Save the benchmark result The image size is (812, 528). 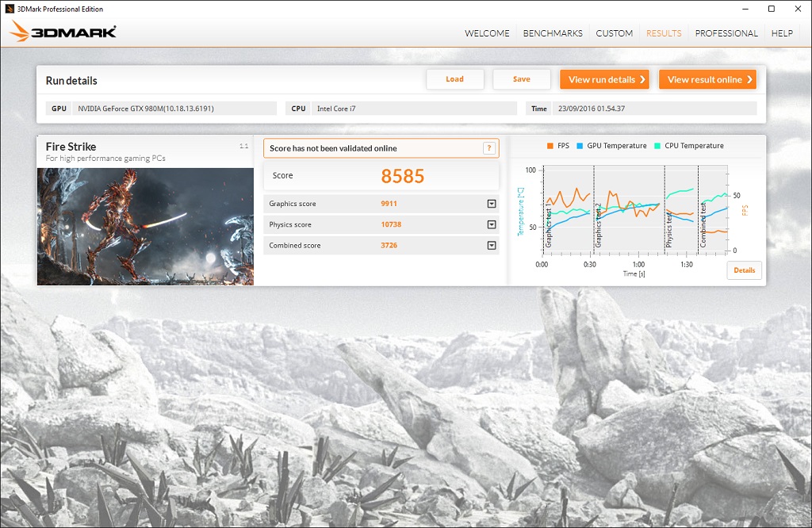[x=521, y=79]
